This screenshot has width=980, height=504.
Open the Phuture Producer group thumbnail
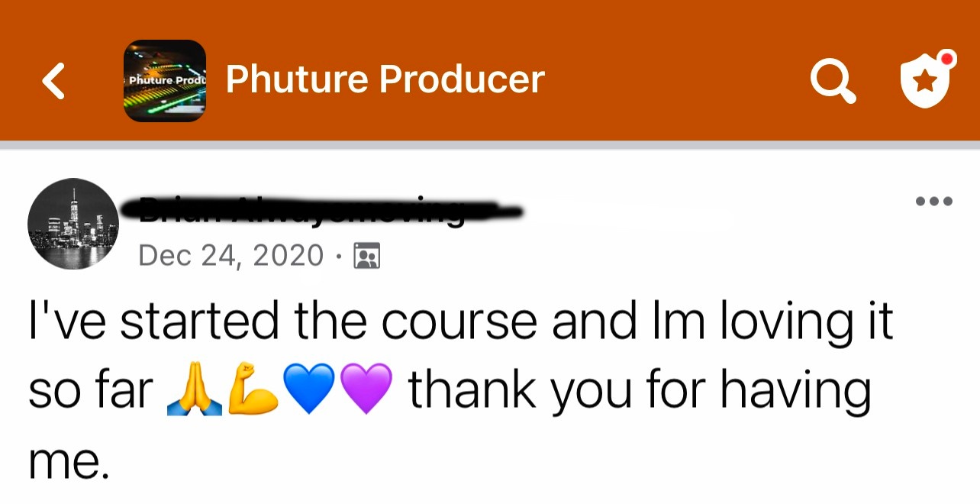click(x=165, y=81)
